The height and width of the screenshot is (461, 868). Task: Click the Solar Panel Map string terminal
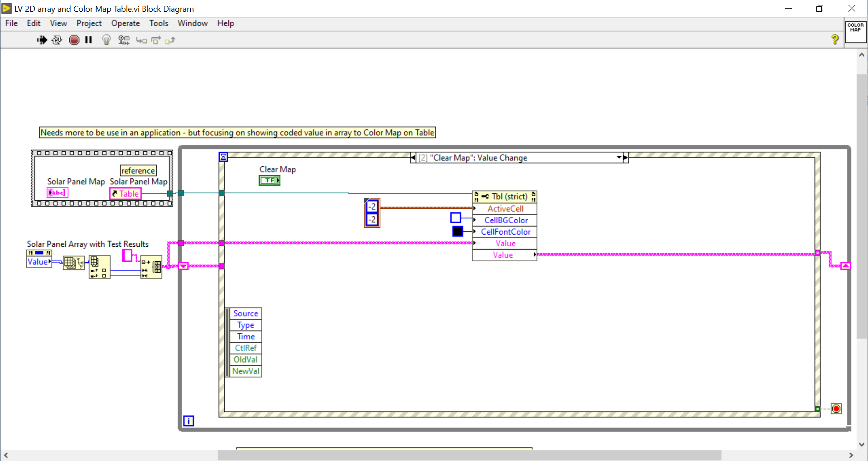click(58, 192)
